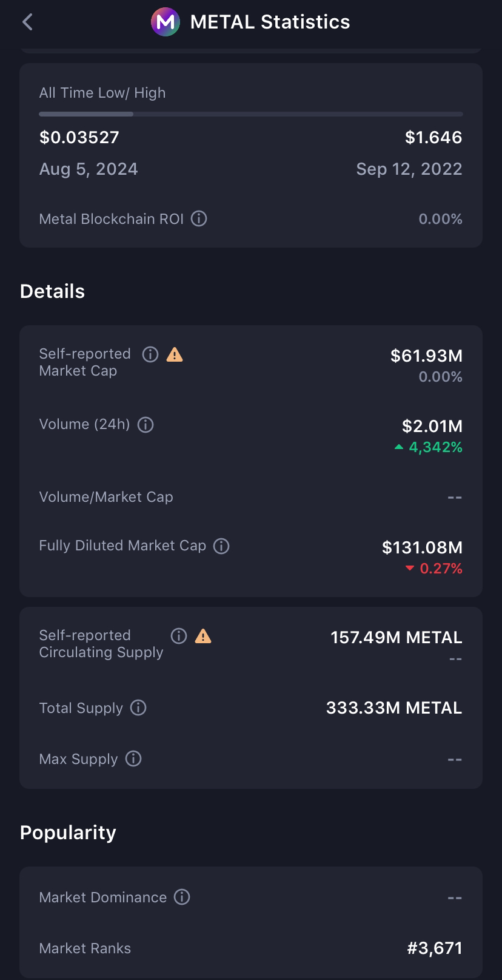Open Volume (24h) info icon
Viewport: 502px width, 980px height.
click(146, 424)
